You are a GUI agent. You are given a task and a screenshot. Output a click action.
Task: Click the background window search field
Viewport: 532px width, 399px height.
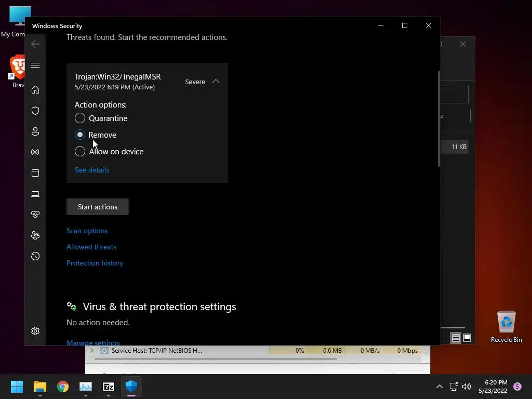[x=454, y=95]
